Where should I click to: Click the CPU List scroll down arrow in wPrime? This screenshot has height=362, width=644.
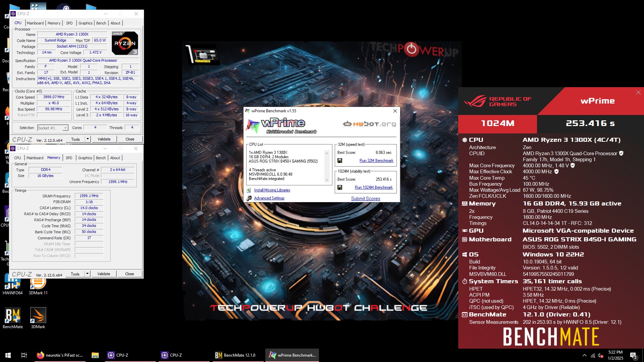[327, 180]
